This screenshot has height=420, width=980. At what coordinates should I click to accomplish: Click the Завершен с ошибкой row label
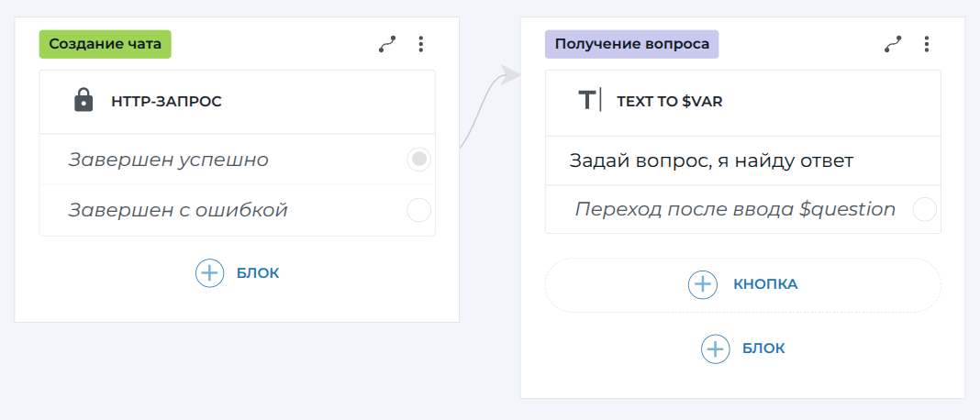[178, 210]
